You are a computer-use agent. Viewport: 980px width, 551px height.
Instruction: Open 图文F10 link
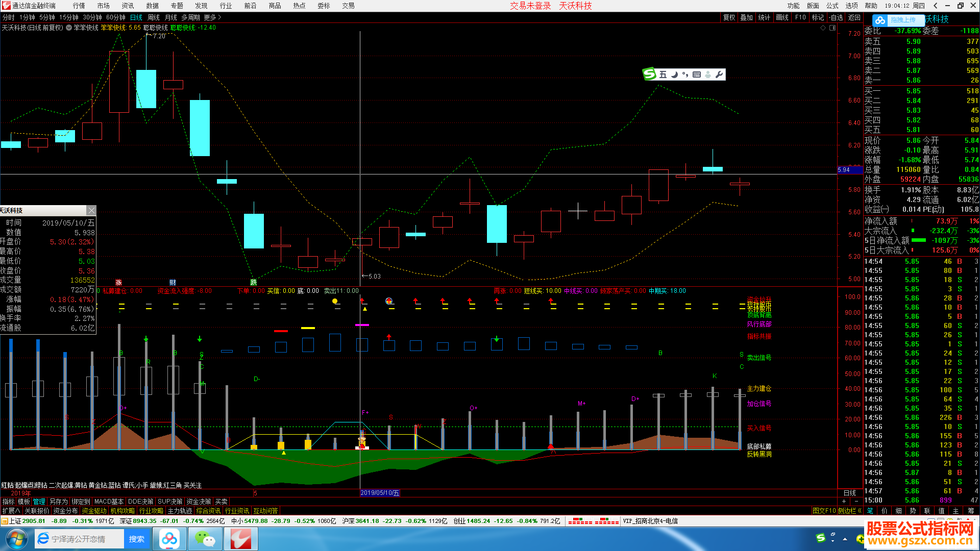(824, 511)
